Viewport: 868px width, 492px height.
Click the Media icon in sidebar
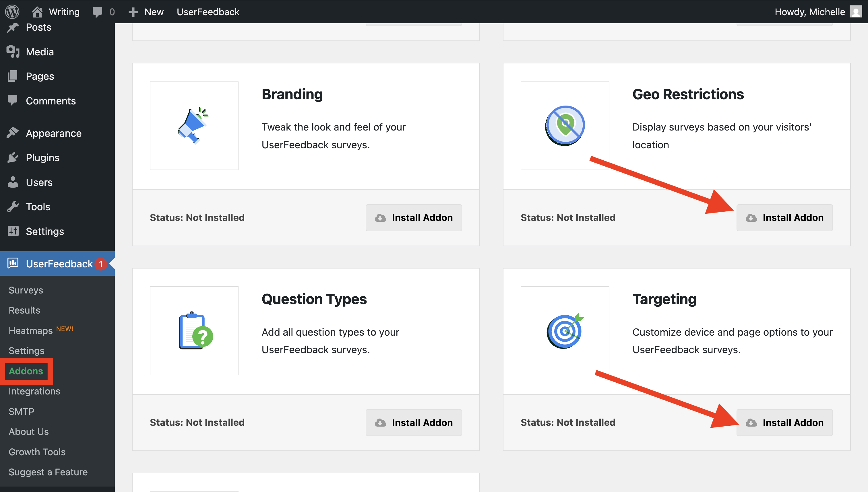13,52
